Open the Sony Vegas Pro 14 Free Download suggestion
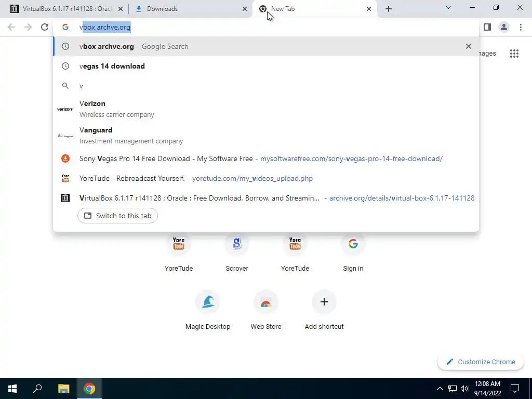Viewport: 532px width, 399px height. point(266,158)
